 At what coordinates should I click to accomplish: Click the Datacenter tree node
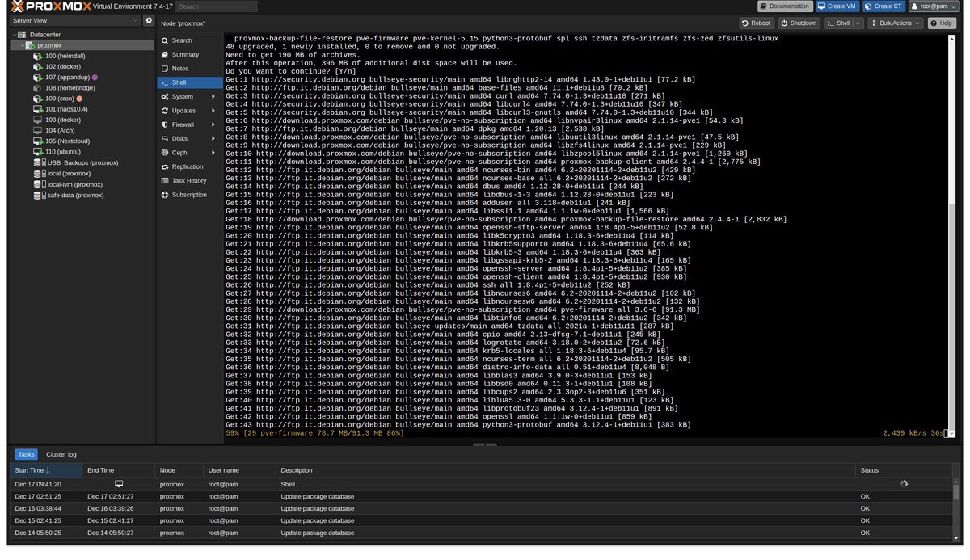coord(44,35)
